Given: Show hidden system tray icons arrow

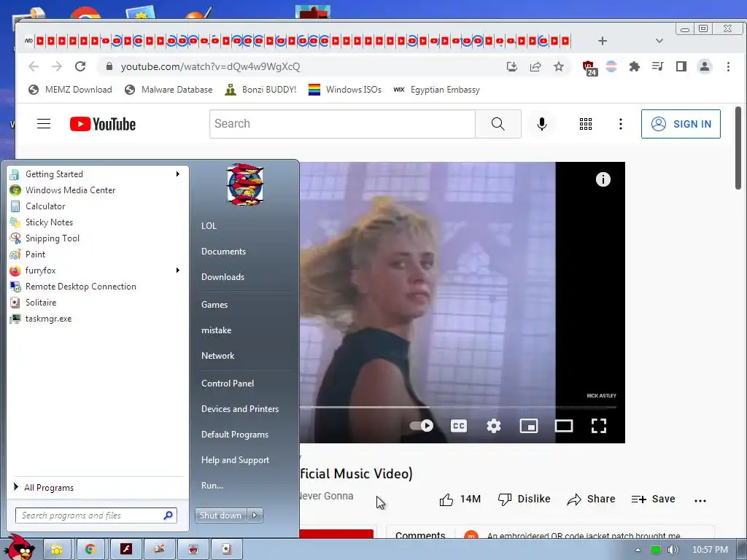Looking at the screenshot, I should coord(638,550).
